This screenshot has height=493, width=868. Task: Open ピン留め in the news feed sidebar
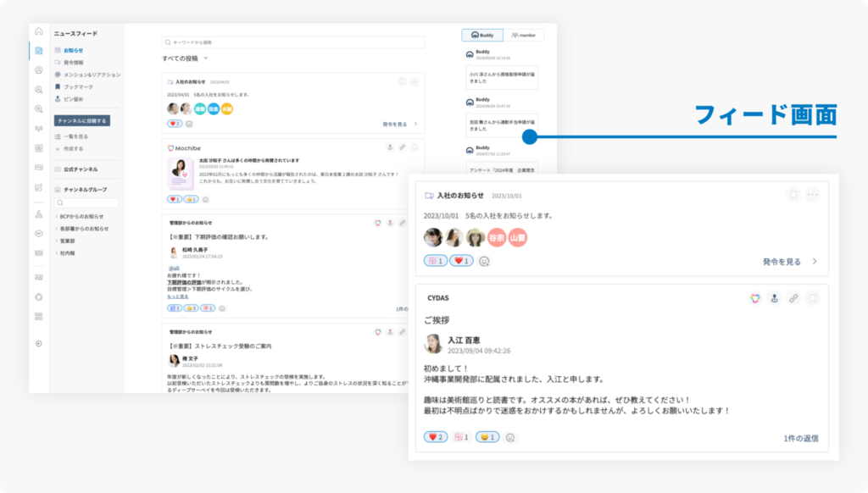coord(75,98)
